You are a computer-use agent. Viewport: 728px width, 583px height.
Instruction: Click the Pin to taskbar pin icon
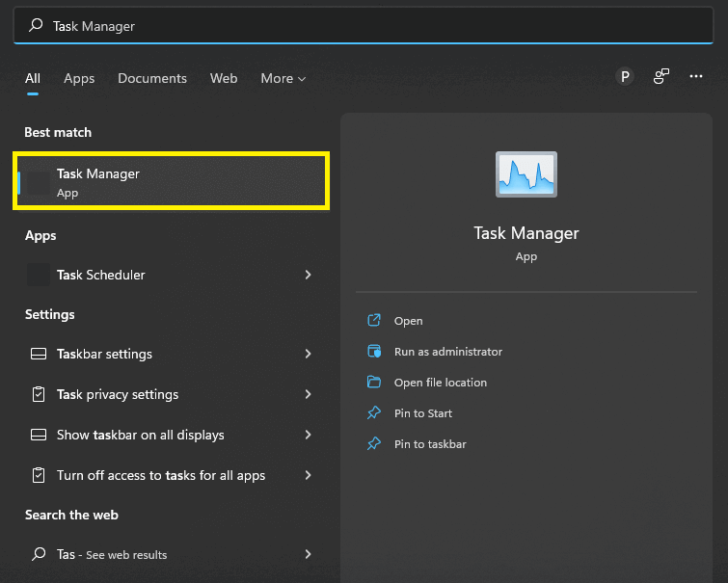(x=374, y=444)
